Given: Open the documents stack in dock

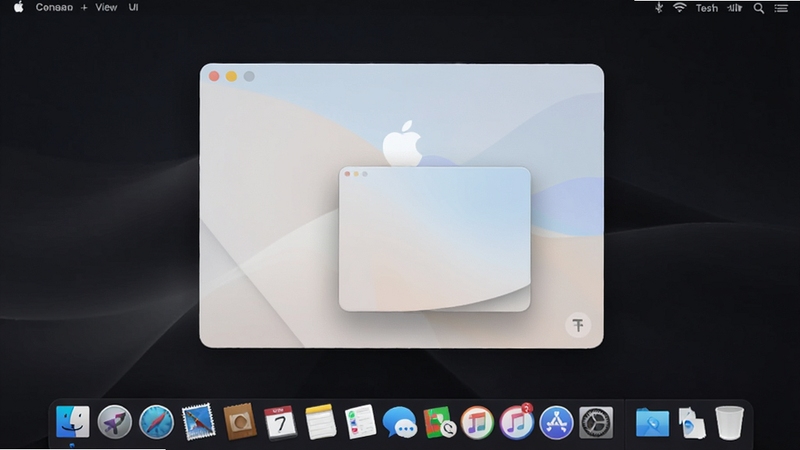Looking at the screenshot, I should point(692,422).
